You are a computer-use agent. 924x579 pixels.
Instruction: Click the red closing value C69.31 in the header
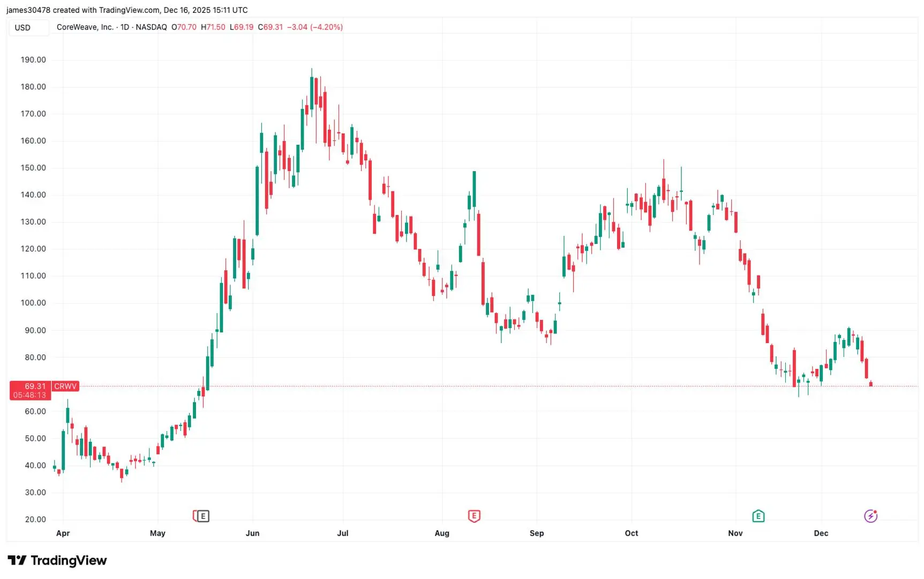tap(271, 27)
